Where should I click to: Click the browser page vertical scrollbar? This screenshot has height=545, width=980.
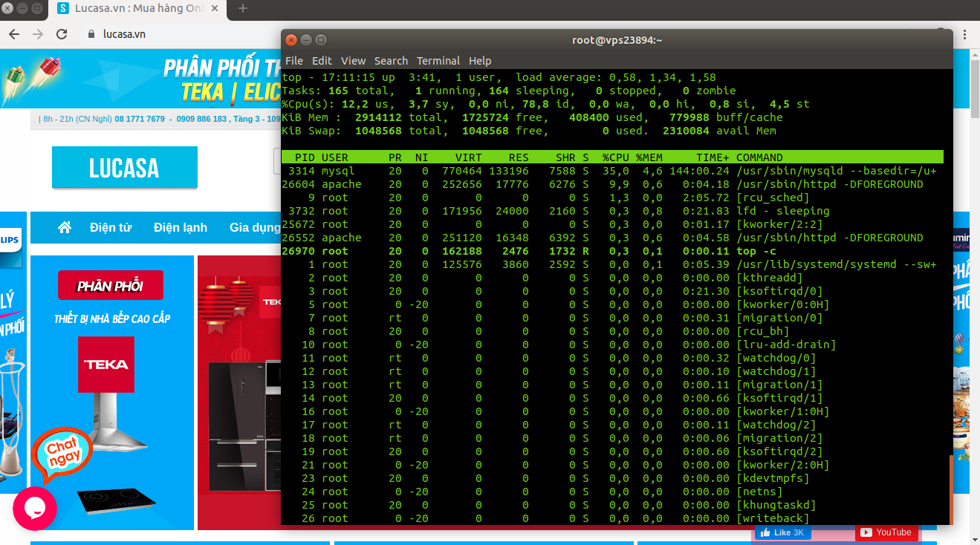coord(974,89)
